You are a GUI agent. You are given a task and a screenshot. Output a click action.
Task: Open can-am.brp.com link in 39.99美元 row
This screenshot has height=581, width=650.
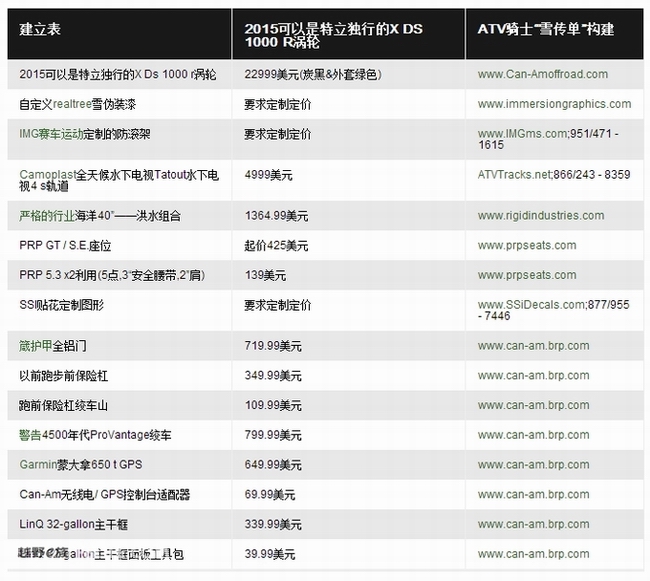click(x=534, y=554)
